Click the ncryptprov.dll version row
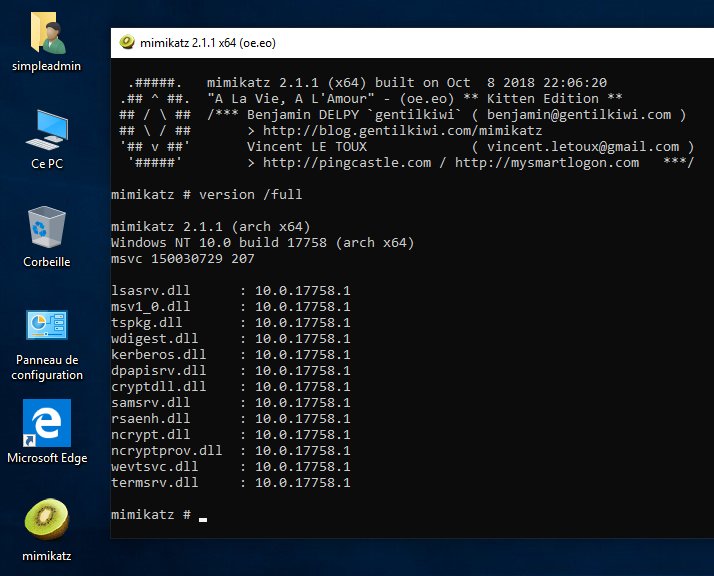 click(x=231, y=450)
